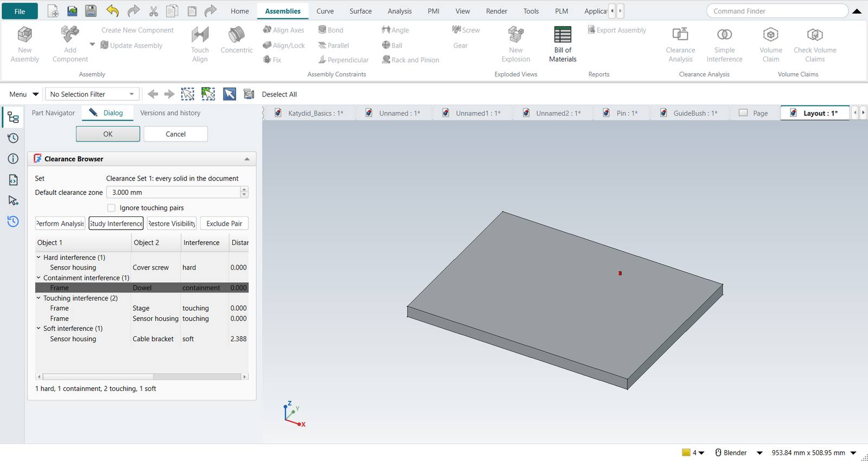Image resolution: width=868 pixels, height=461 pixels.
Task: Collapse the Hard interference group
Action: [x=39, y=258]
